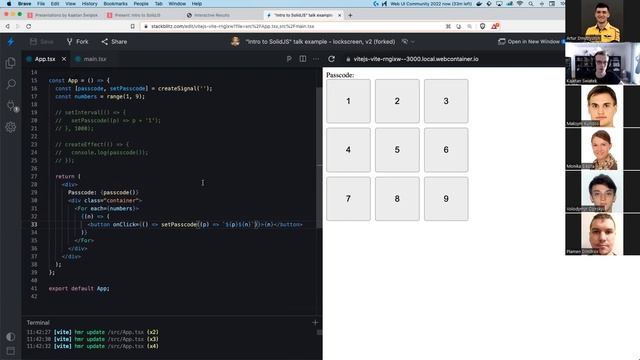Click the Brave Shields lion icon

[482, 26]
